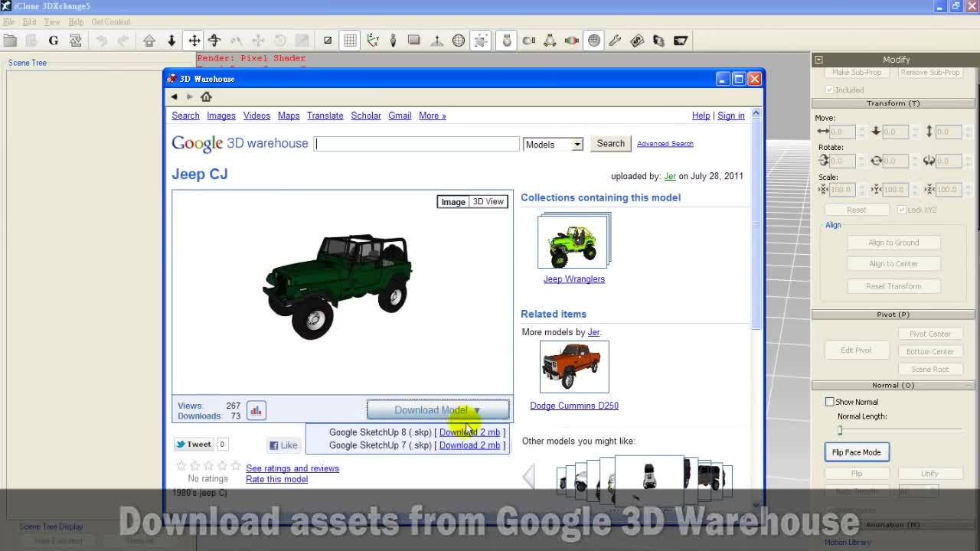Open the download statistics chart icon
This screenshot has height=551, width=980.
click(x=256, y=411)
